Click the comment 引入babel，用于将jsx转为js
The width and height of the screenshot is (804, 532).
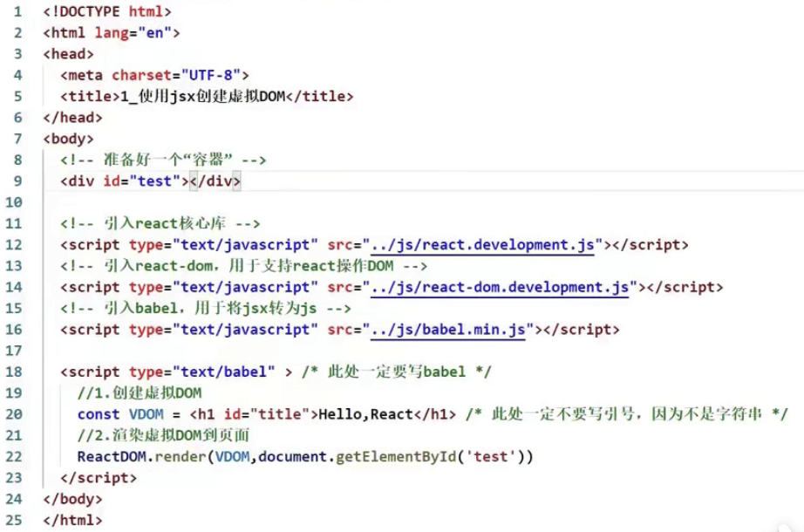(206, 309)
